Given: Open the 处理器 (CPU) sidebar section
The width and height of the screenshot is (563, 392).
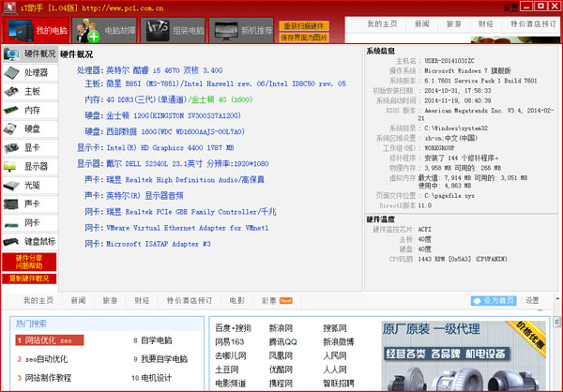Looking at the screenshot, I should pos(28,72).
